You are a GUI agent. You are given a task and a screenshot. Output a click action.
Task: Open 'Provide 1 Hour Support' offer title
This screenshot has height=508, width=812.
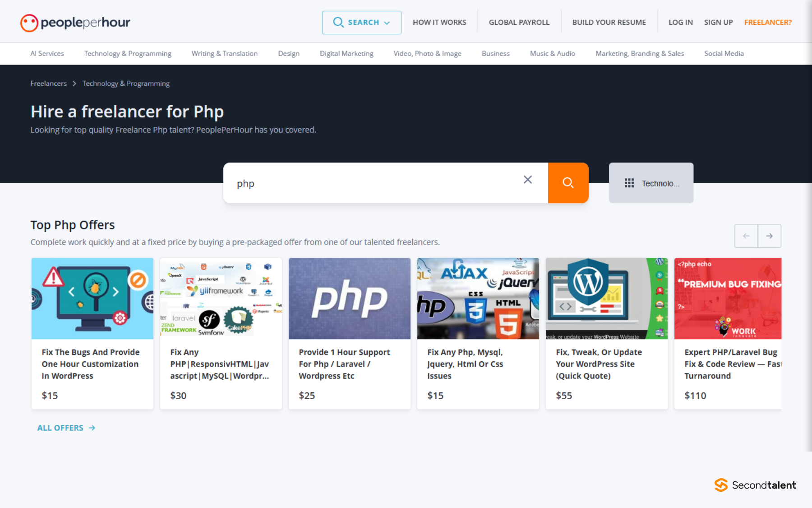[x=344, y=364]
